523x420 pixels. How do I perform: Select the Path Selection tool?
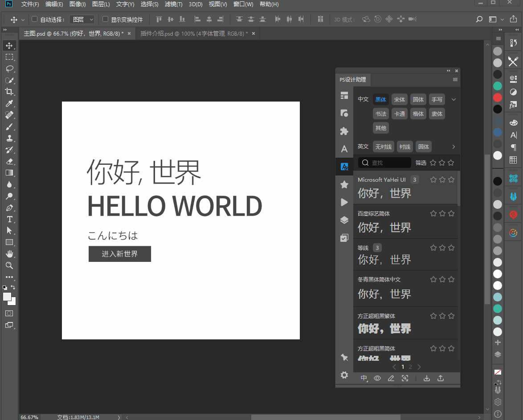[x=9, y=231]
